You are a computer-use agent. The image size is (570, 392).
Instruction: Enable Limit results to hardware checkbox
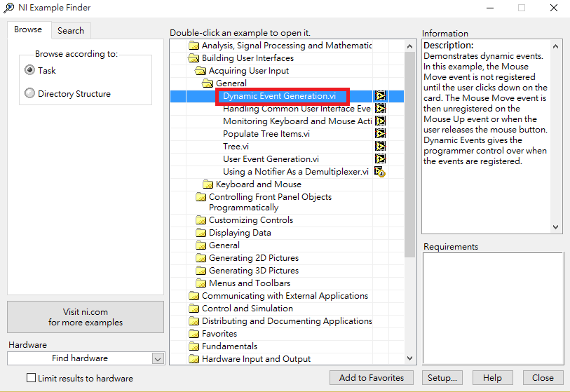click(32, 378)
